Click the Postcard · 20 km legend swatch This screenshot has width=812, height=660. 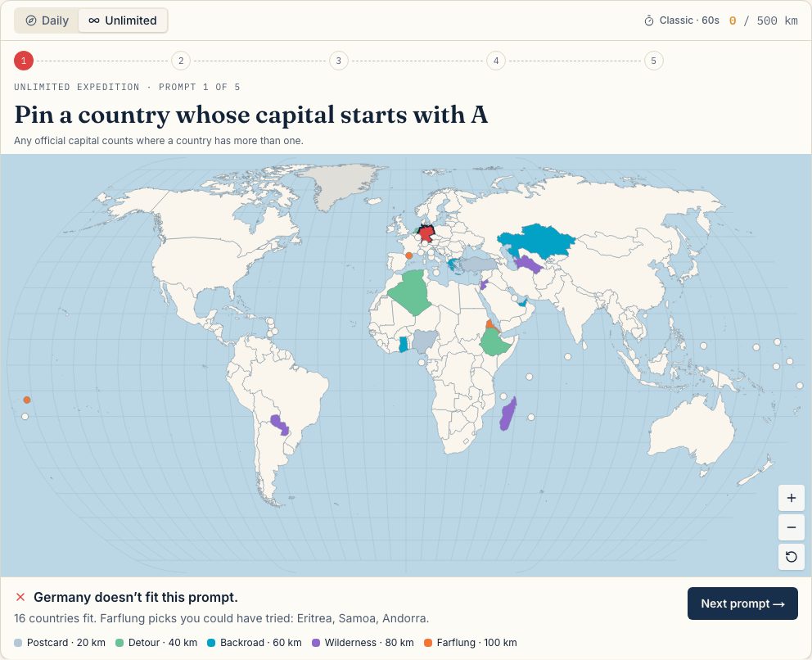tap(19, 643)
